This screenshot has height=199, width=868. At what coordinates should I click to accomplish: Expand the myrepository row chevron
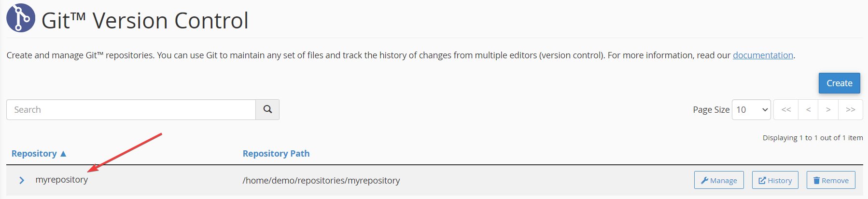point(22,180)
